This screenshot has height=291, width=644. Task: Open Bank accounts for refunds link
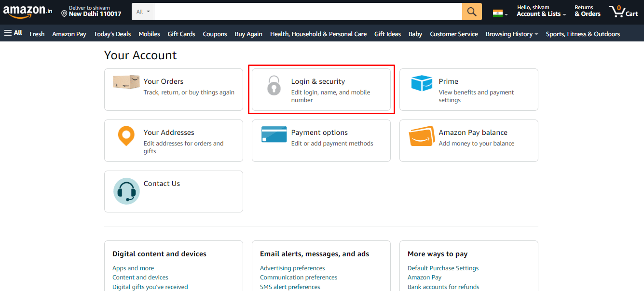443,287
